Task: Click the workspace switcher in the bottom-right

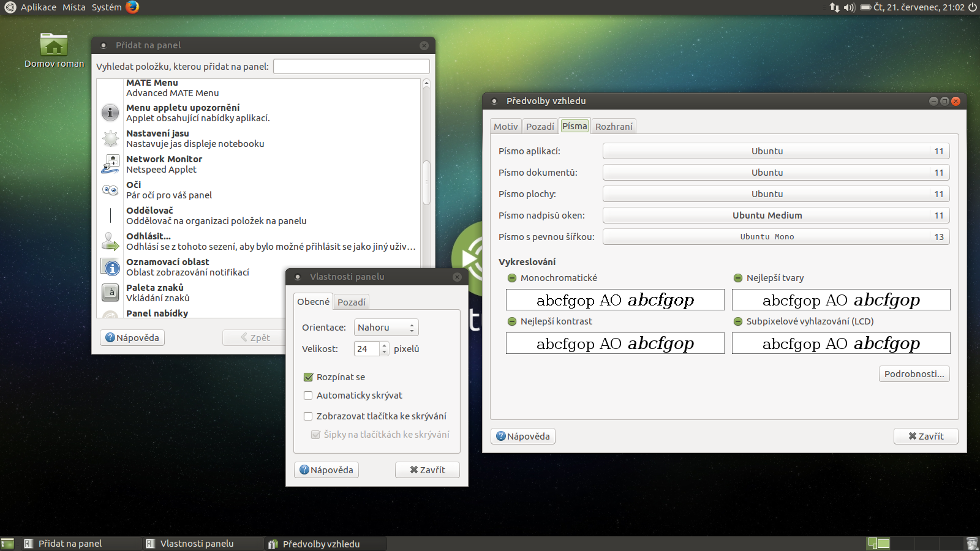Action: (x=878, y=543)
